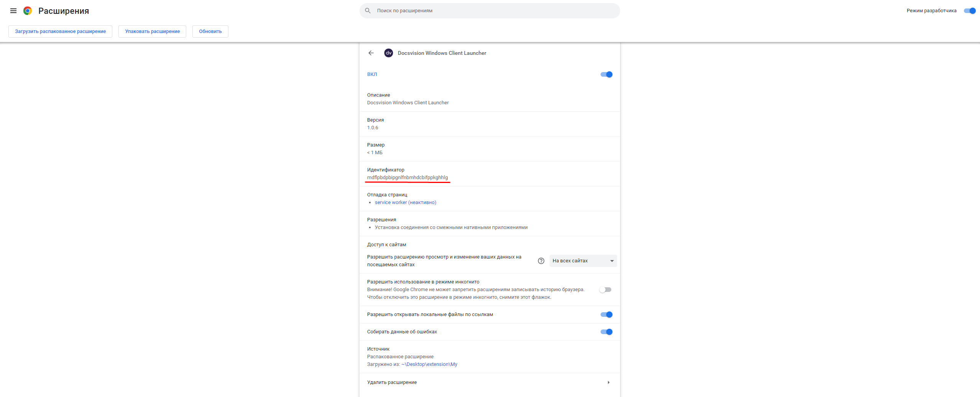Click the Chrome logo icon
Image resolution: width=980 pixels, height=397 pixels.
coord(28,11)
